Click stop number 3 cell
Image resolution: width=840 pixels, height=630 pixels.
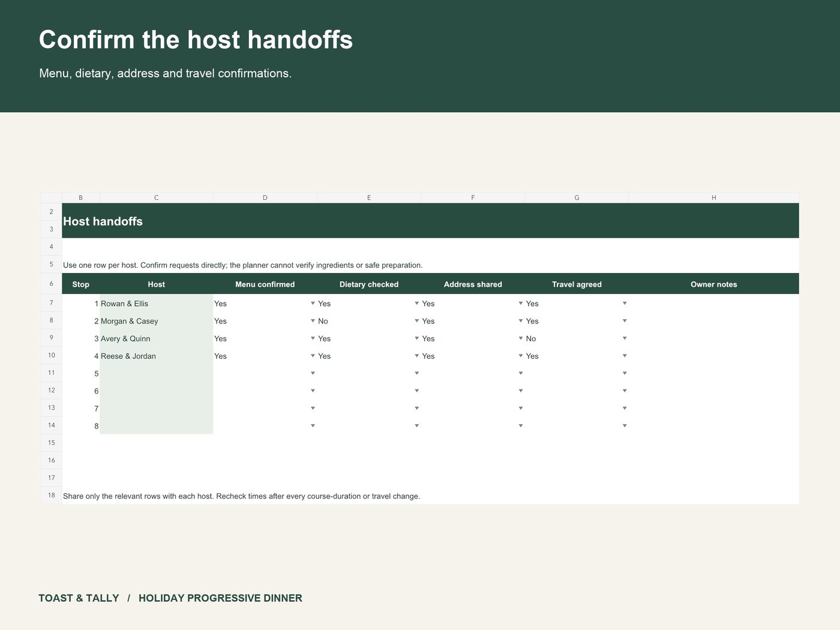81,338
